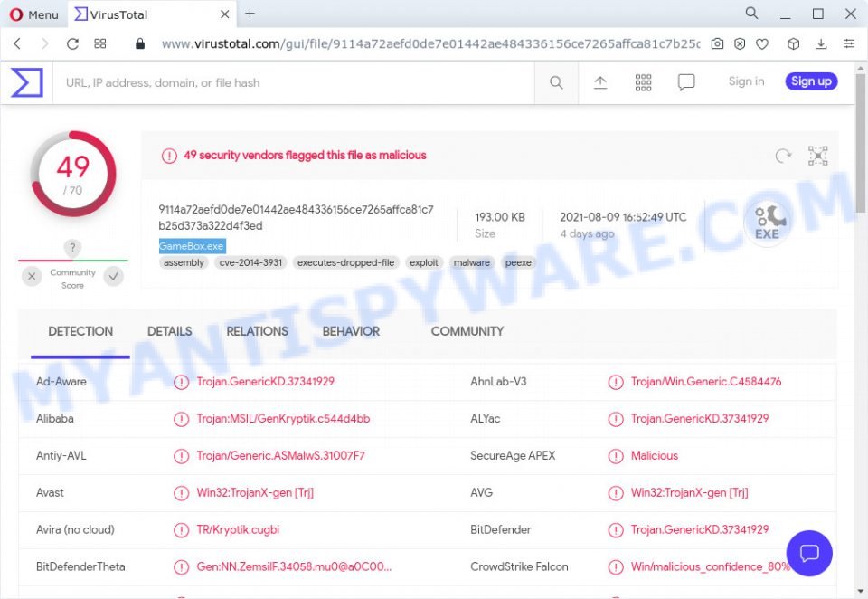The width and height of the screenshot is (868, 599).
Task: Open Easy Setup sliders icon
Action: pos(849,43)
